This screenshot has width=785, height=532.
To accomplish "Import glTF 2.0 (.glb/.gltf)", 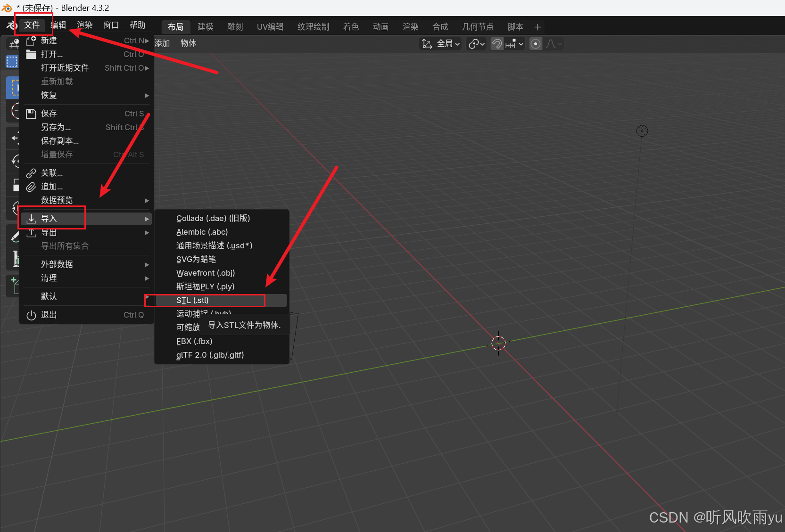I will (222, 355).
